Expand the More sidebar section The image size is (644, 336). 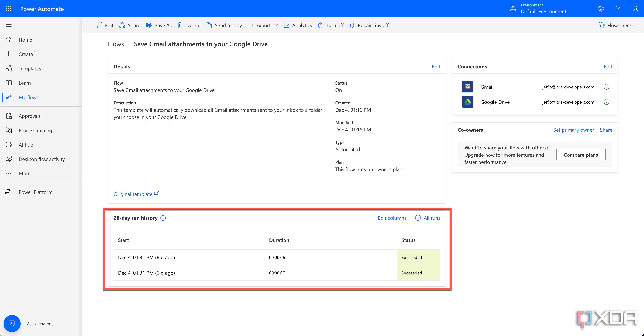[24, 173]
